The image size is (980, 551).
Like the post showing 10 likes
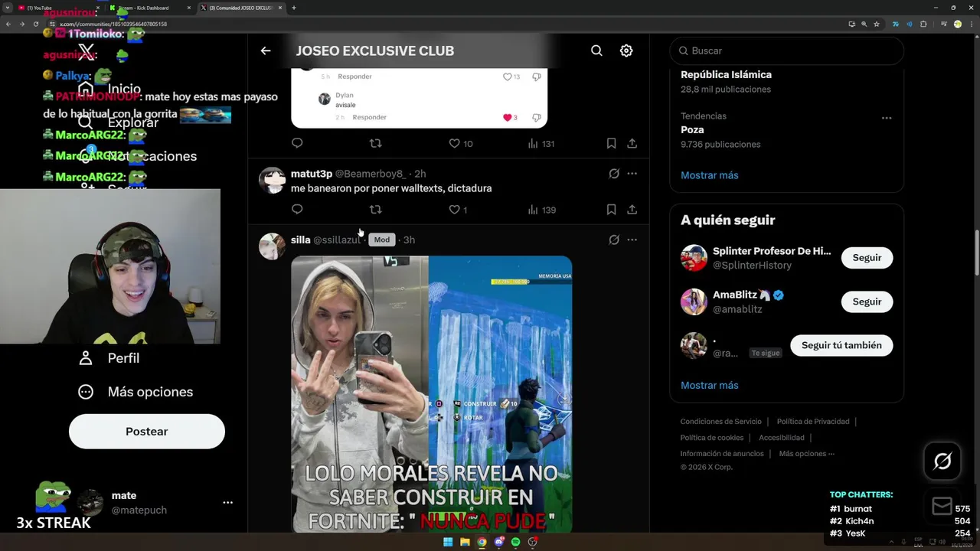click(x=460, y=143)
